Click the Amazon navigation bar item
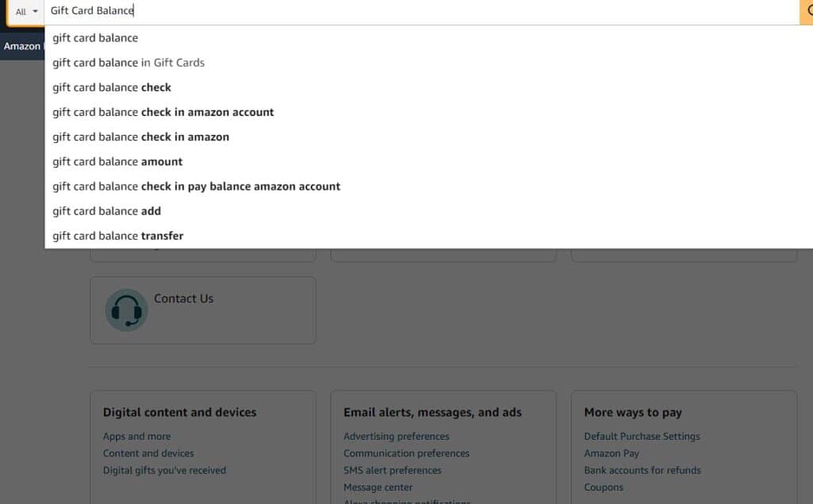This screenshot has height=504, width=813. pyautogui.click(x=21, y=46)
